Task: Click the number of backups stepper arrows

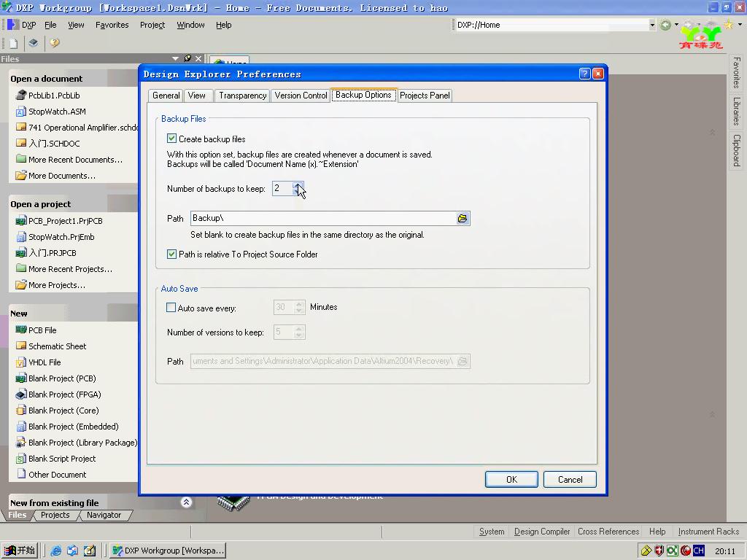Action: tap(298, 189)
